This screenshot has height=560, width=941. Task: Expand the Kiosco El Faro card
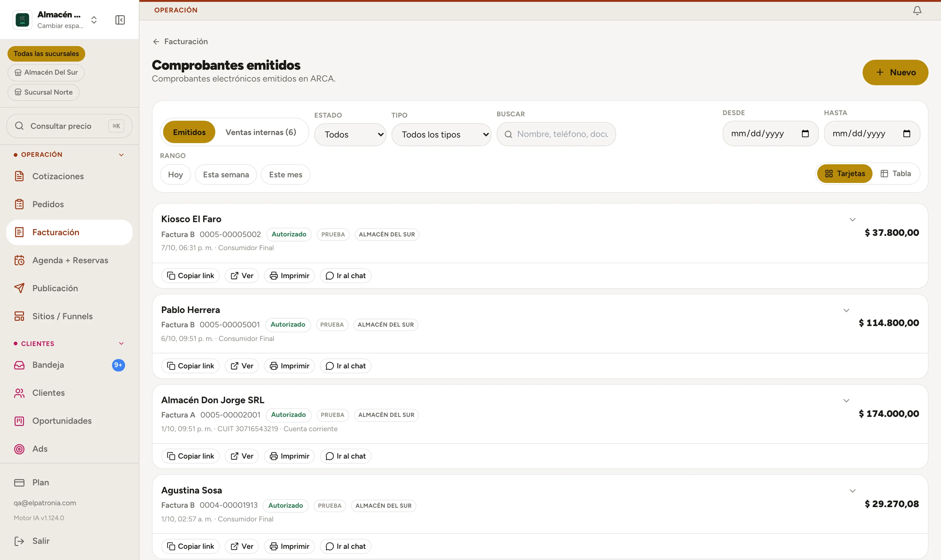(x=852, y=219)
